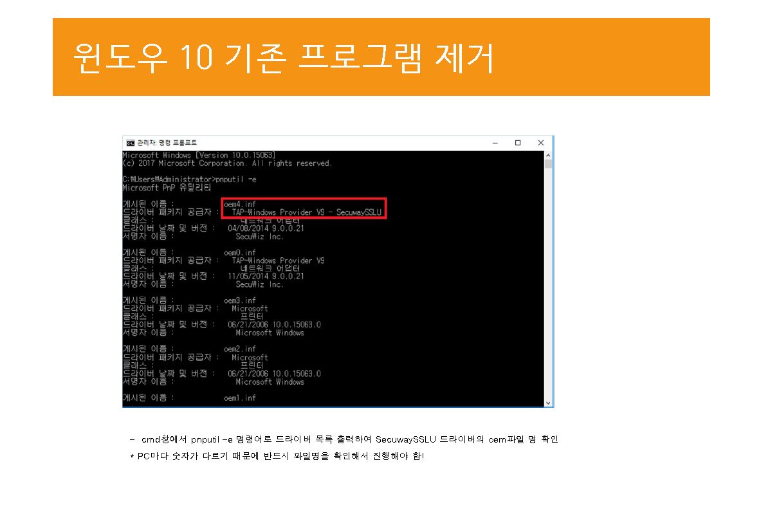Click the scrollbar up arrow in console
The width and height of the screenshot is (761, 532).
click(548, 155)
